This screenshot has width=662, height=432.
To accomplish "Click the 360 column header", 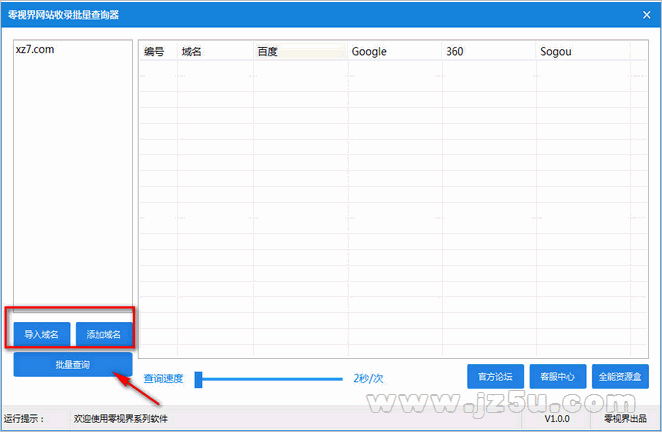I will click(489, 52).
